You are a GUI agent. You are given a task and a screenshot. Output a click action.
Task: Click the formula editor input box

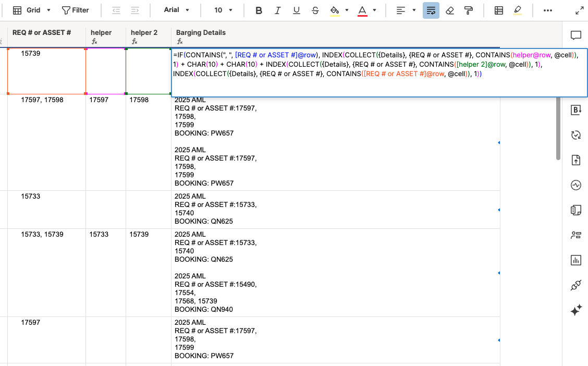coord(379,72)
